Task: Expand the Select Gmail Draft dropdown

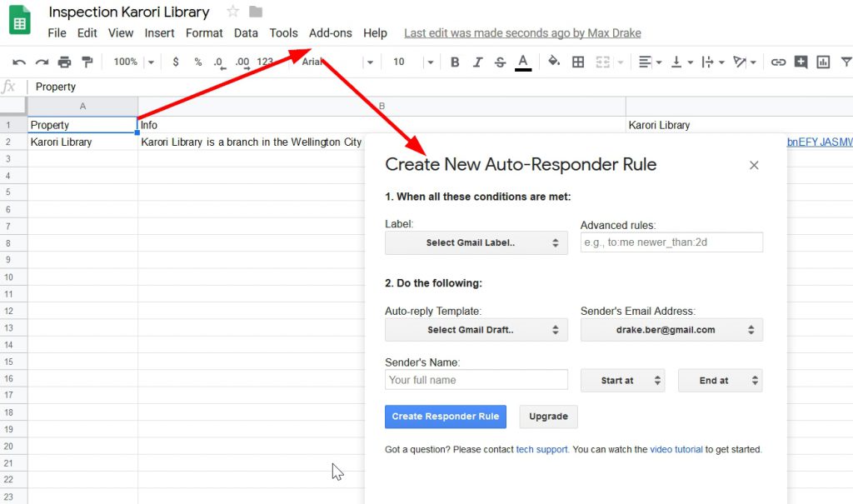Action: click(476, 330)
